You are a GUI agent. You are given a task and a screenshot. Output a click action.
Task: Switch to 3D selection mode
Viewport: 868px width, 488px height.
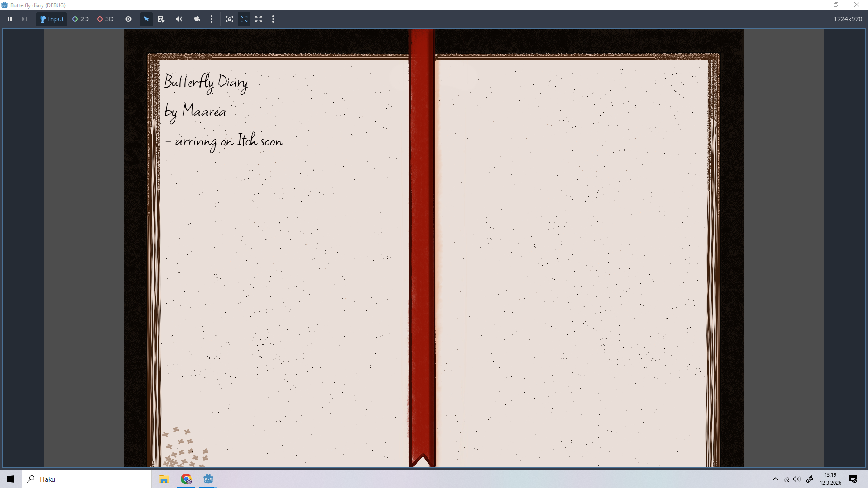[x=105, y=19]
